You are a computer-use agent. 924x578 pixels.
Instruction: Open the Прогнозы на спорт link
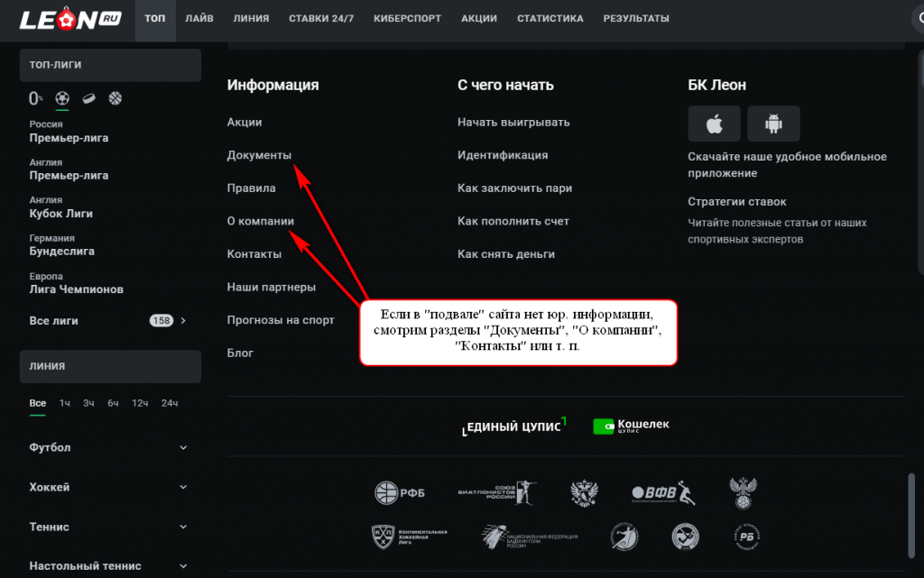[281, 320]
